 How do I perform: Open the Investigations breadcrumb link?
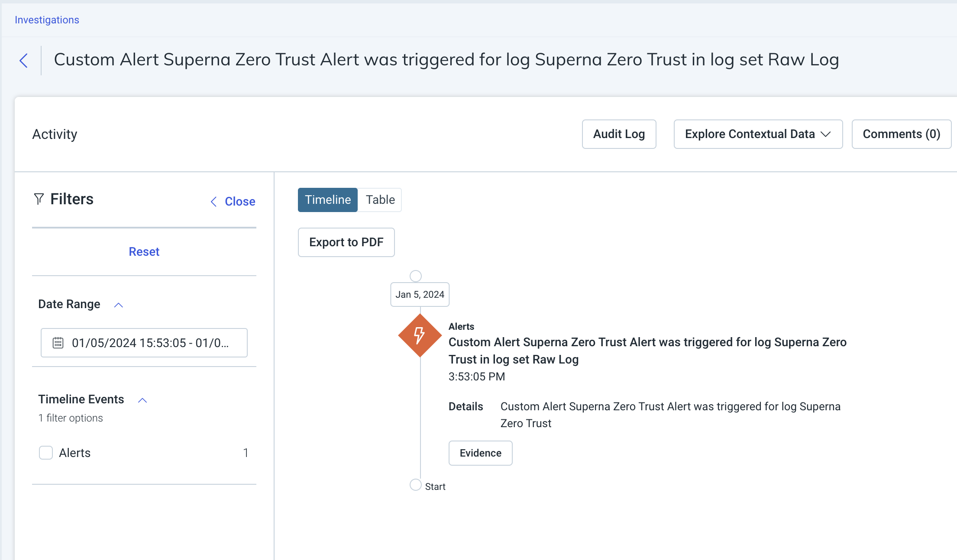coord(46,19)
